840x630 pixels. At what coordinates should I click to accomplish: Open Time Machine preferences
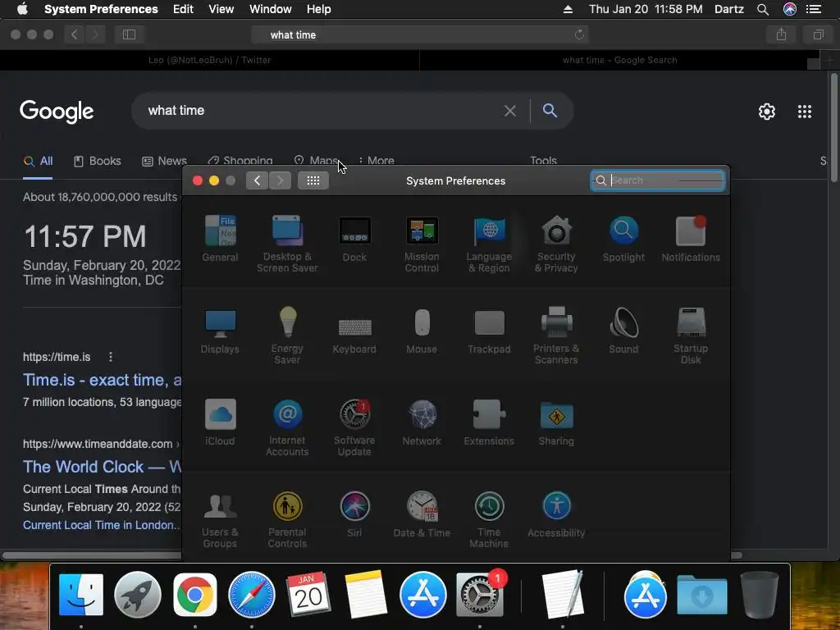[489, 519]
